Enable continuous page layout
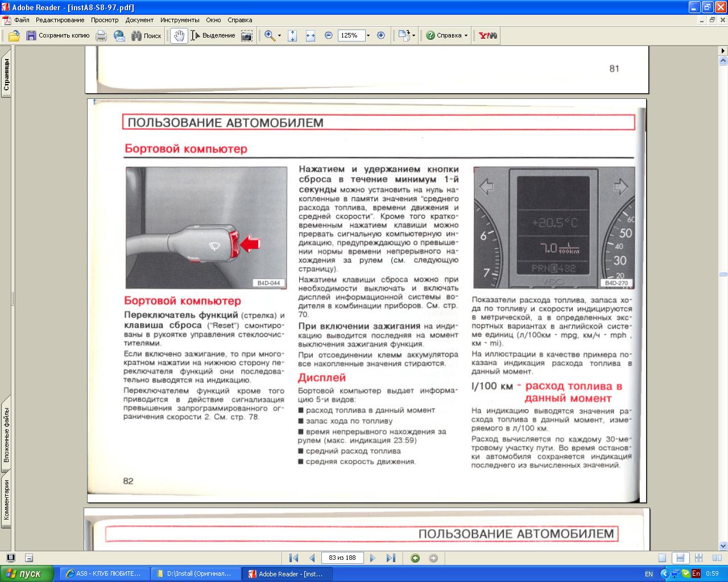 (680, 558)
